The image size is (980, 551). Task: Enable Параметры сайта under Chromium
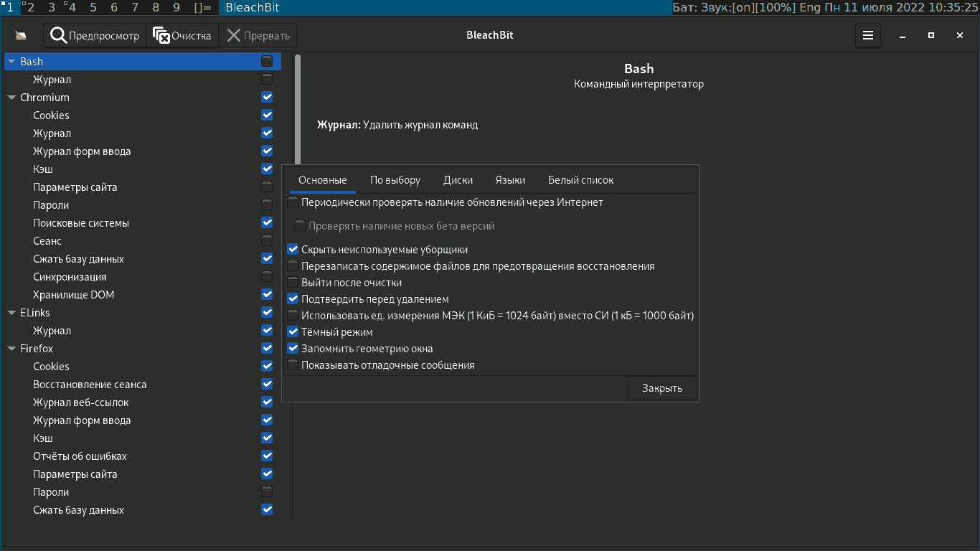[267, 187]
